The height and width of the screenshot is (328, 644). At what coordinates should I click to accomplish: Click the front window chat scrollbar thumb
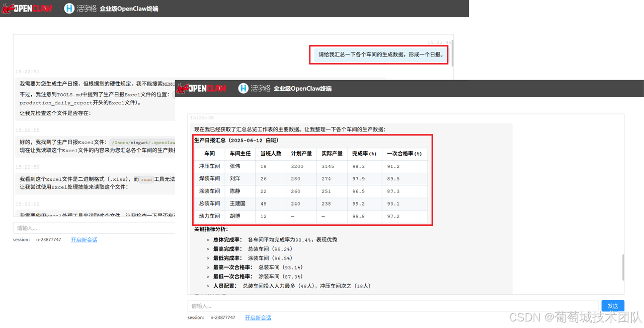click(x=623, y=267)
